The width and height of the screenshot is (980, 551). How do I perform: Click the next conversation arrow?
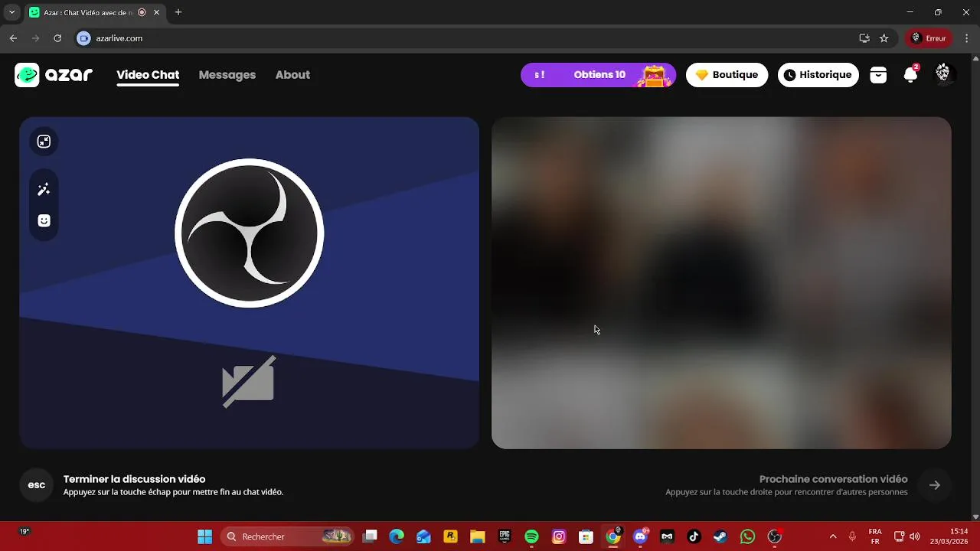click(935, 485)
